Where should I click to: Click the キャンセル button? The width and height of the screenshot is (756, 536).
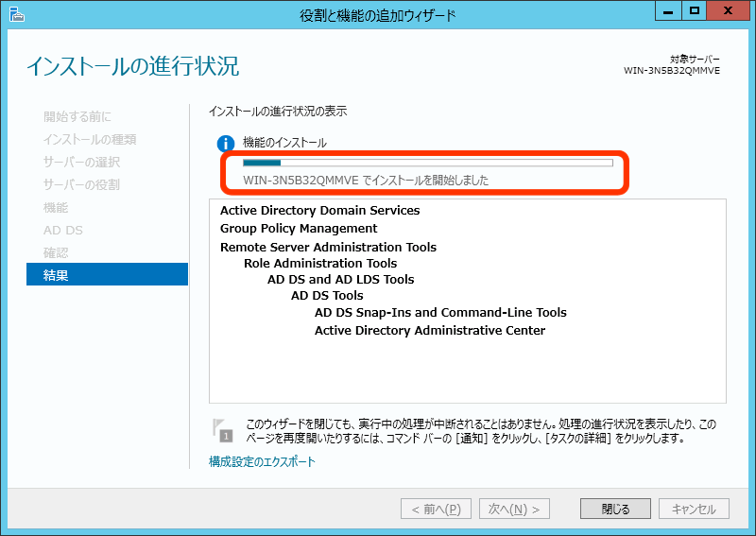[694, 509]
